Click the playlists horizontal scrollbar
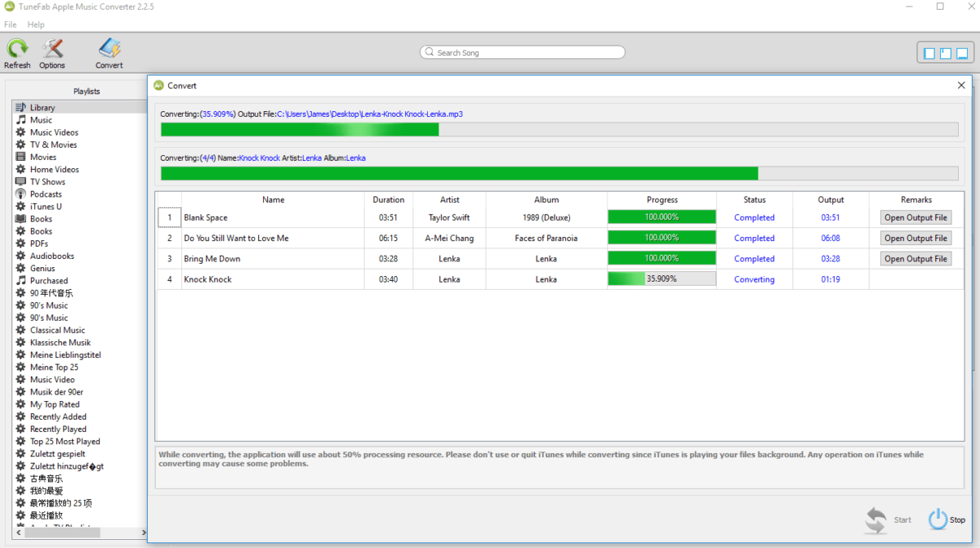 pyautogui.click(x=79, y=532)
